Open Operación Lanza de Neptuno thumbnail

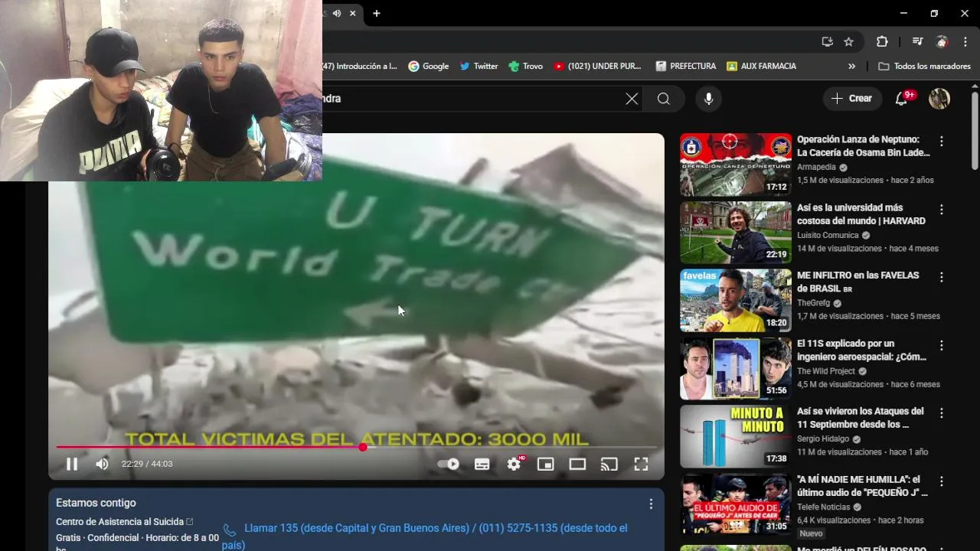click(736, 165)
